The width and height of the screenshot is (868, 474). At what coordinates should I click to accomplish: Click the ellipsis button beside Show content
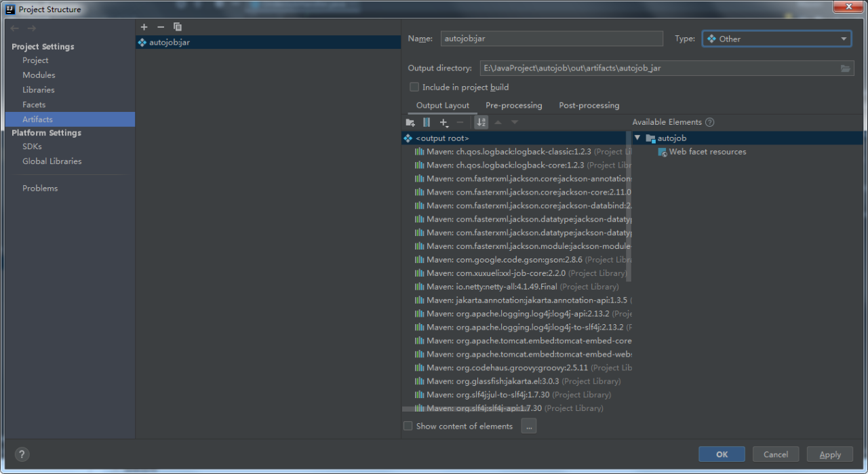[529, 426]
